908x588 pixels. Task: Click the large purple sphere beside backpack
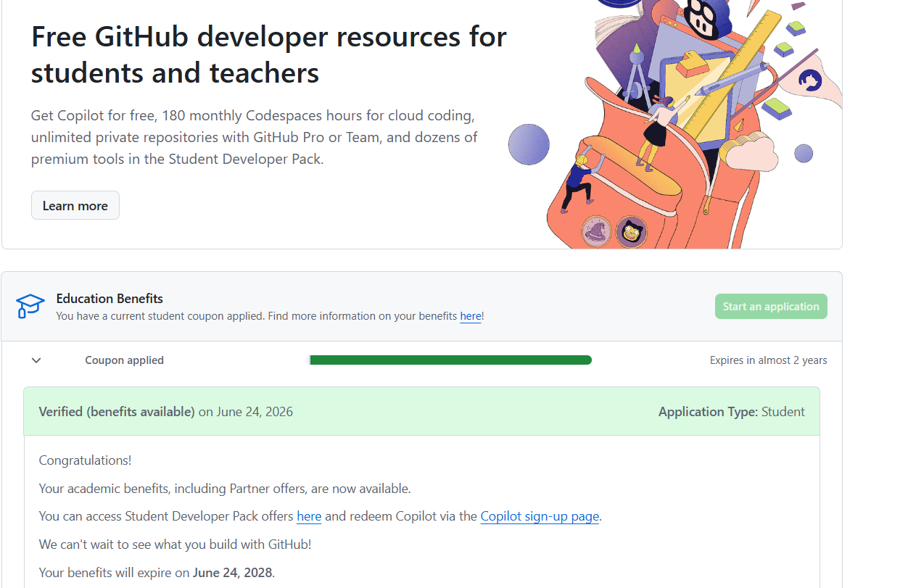529,144
